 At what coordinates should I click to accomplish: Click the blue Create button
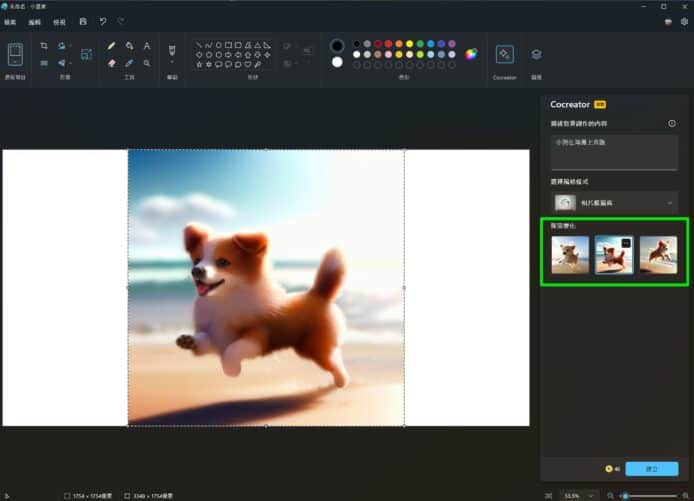pos(651,468)
